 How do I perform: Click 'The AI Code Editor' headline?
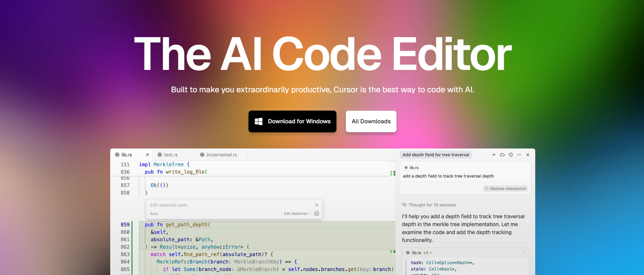(x=323, y=54)
